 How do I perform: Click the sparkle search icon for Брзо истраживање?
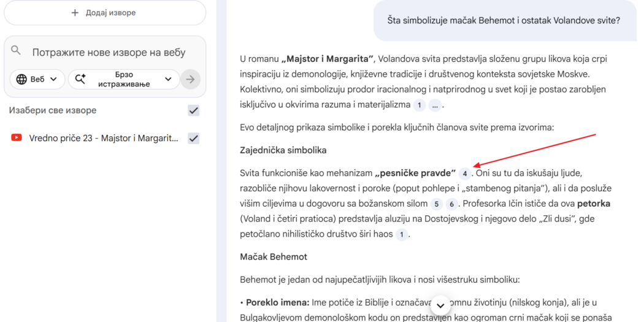pyautogui.click(x=80, y=79)
